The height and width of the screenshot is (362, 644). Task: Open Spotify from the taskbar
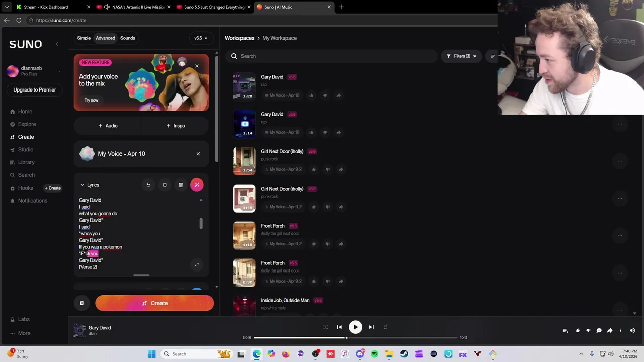click(x=374, y=354)
